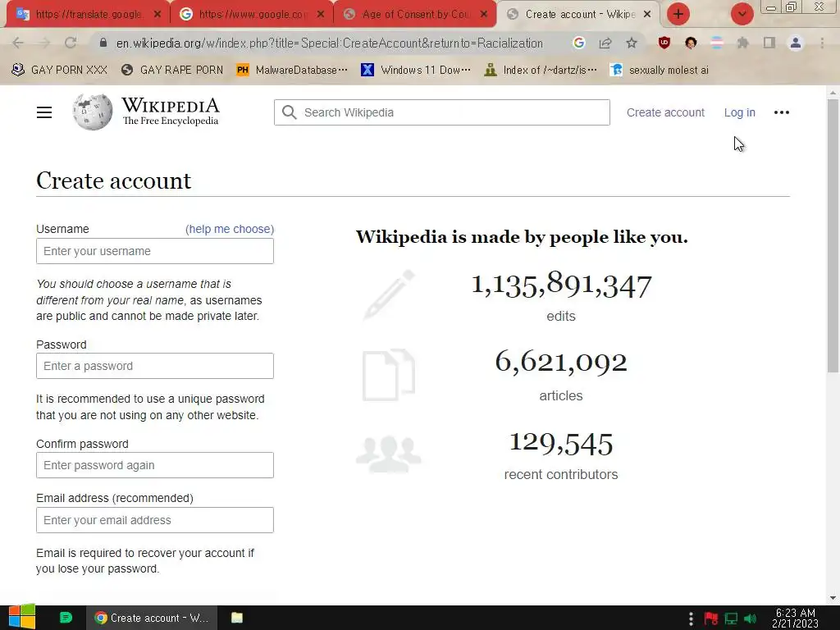Toggle the browser side panel icon
Image resolution: width=840 pixels, height=630 pixels.
click(x=769, y=43)
